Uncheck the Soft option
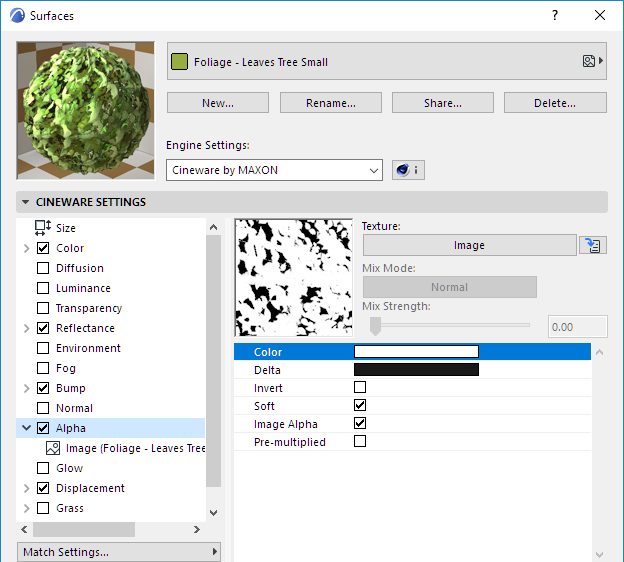 tap(360, 405)
